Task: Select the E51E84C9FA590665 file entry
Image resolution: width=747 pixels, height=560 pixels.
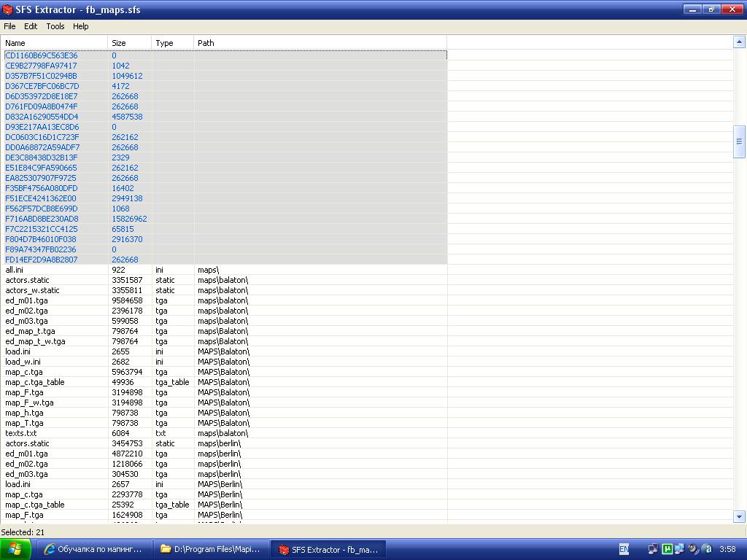Action: tap(41, 168)
